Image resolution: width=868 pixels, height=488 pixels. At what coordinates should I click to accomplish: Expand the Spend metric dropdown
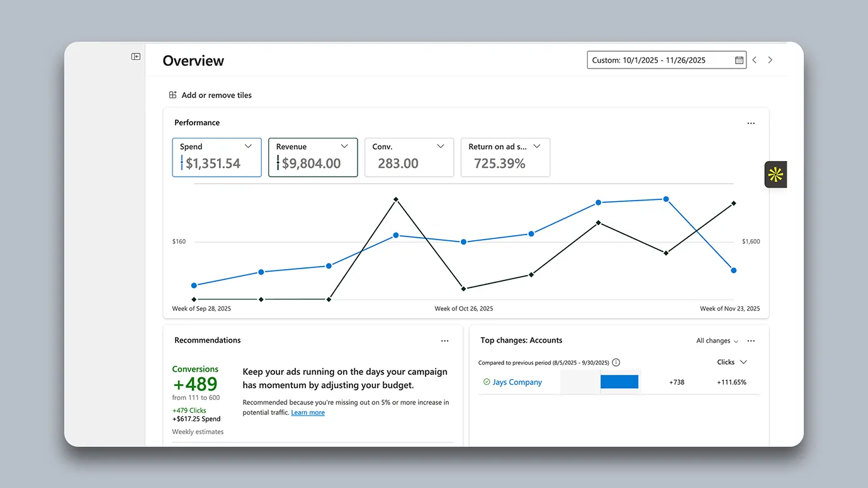tap(248, 147)
